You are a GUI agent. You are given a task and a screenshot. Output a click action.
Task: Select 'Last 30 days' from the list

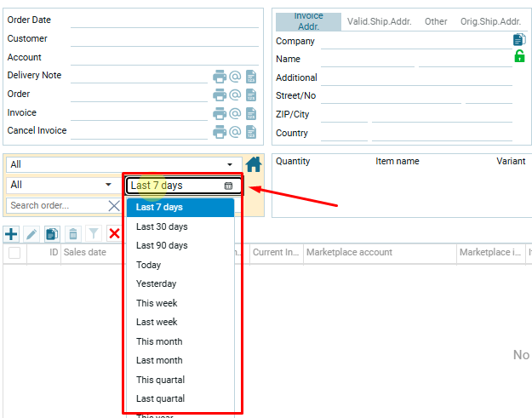162,226
